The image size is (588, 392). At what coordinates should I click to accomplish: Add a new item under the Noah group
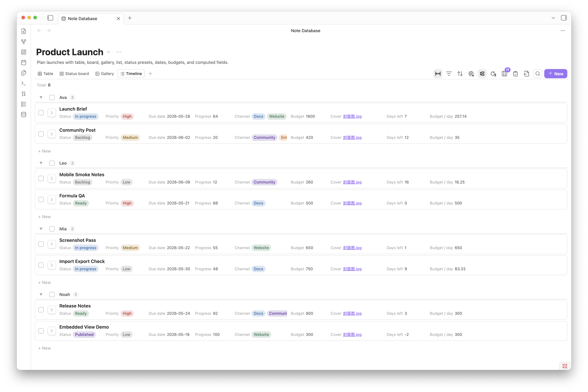tap(44, 348)
